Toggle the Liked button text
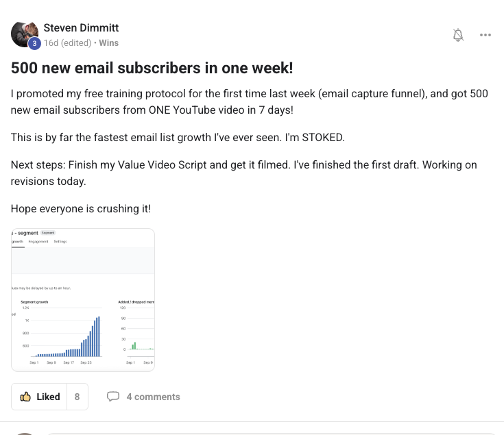504x435 pixels. coord(48,397)
